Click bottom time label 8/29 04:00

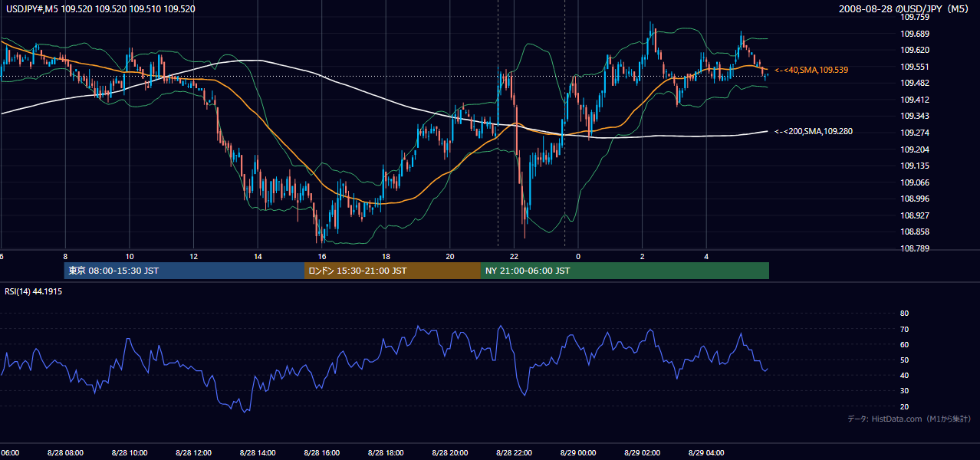click(x=706, y=452)
